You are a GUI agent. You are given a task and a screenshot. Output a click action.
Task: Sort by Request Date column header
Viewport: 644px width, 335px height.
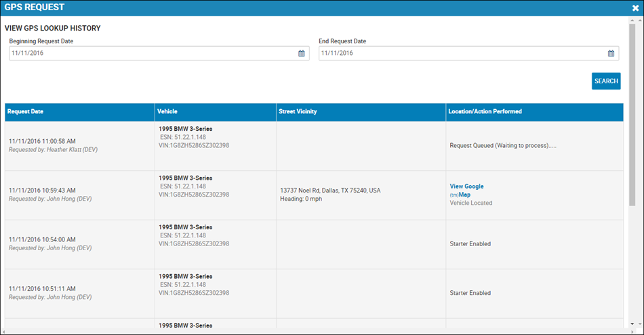click(x=80, y=112)
